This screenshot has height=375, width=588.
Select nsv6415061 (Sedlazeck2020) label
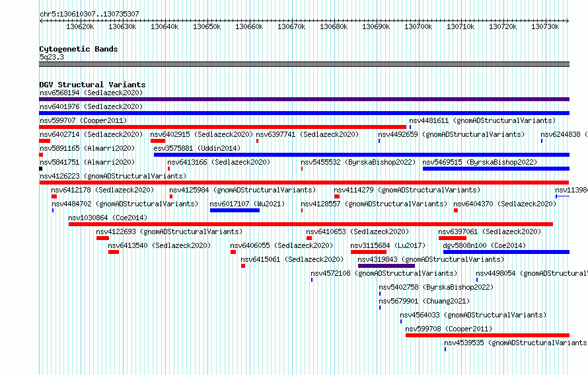[x=293, y=259]
